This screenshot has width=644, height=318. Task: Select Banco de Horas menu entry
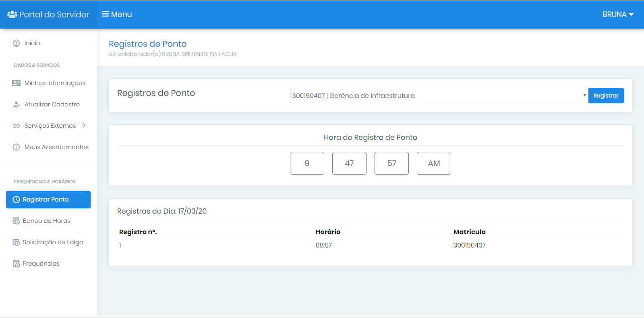pyautogui.click(x=48, y=221)
